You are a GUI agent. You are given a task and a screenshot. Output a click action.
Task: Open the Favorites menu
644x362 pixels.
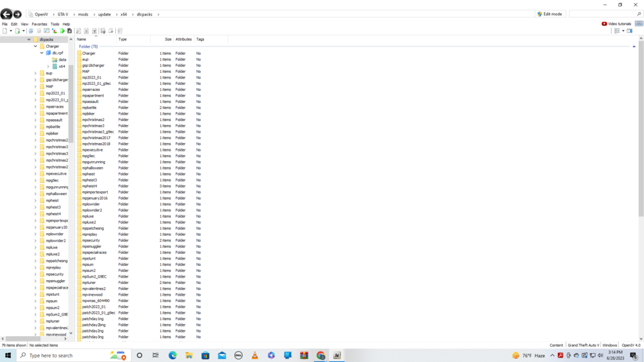click(39, 24)
